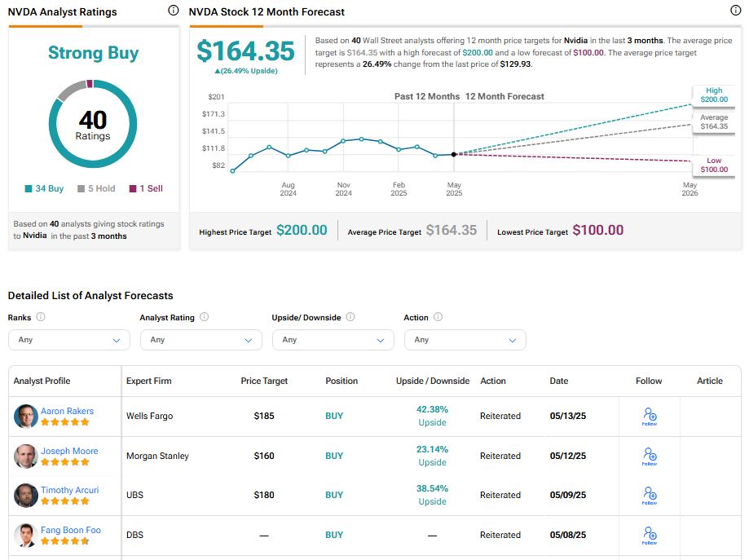Open Fang Boon Foo profile photo

click(26, 536)
